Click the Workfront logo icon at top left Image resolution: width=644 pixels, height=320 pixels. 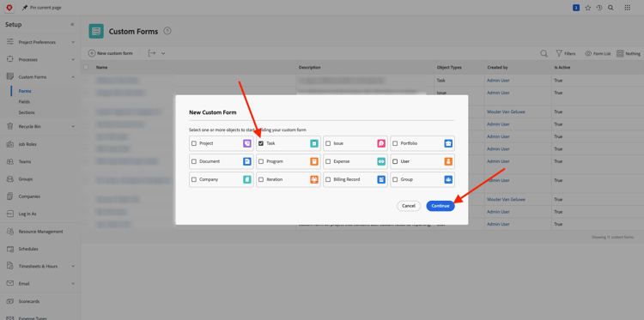click(x=9, y=8)
